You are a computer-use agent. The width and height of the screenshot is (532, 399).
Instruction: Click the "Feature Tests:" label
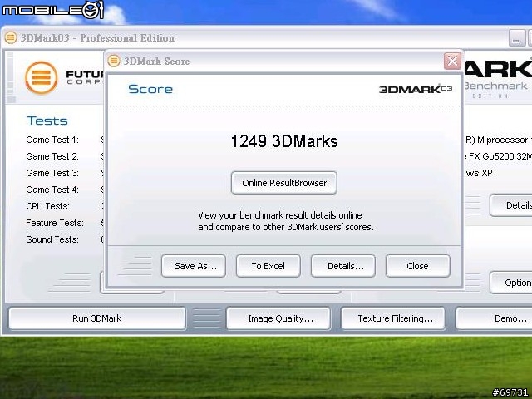pos(55,223)
